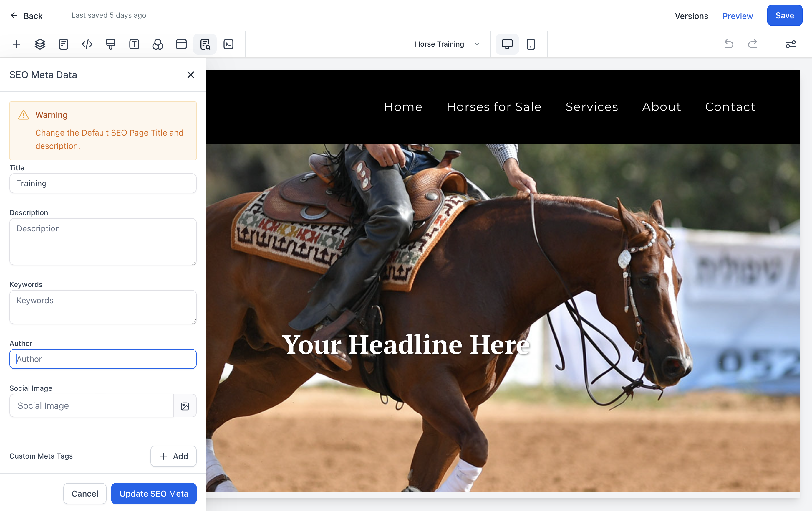Open the popup window icon
The image size is (812, 511).
click(x=181, y=44)
